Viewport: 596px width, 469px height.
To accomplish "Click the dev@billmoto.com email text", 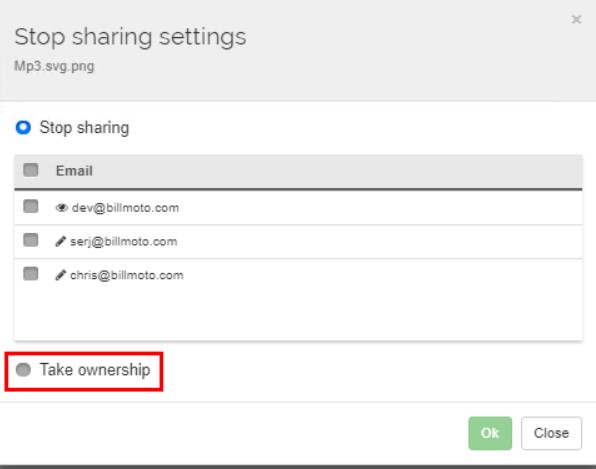I will 125,208.
